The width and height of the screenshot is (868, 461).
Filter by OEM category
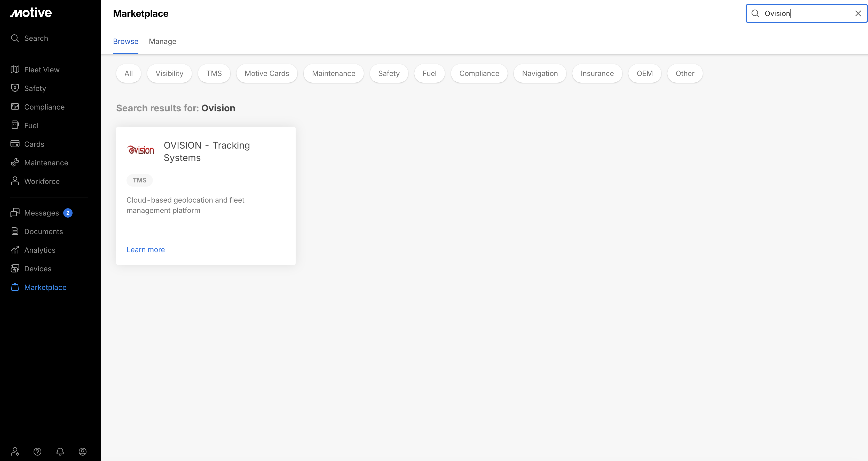tap(645, 74)
